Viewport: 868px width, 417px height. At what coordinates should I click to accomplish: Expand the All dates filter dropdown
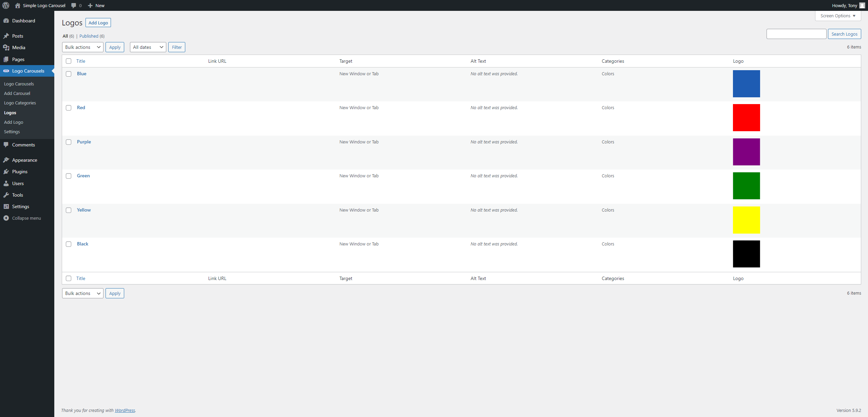[147, 47]
